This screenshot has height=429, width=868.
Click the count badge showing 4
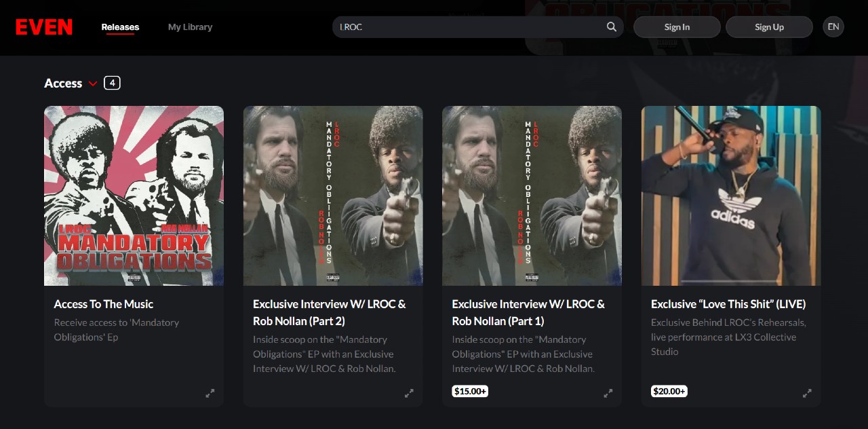tap(112, 83)
